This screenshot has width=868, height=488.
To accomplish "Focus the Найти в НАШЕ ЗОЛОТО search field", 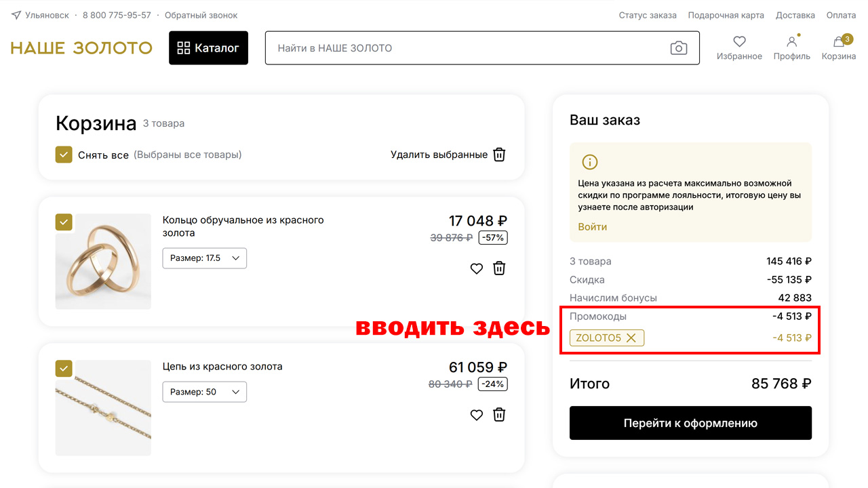I will pyautogui.click(x=482, y=48).
